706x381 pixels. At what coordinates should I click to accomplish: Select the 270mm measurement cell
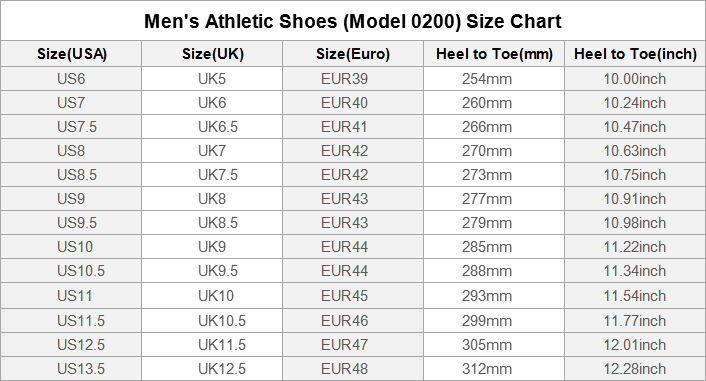pyautogui.click(x=494, y=151)
